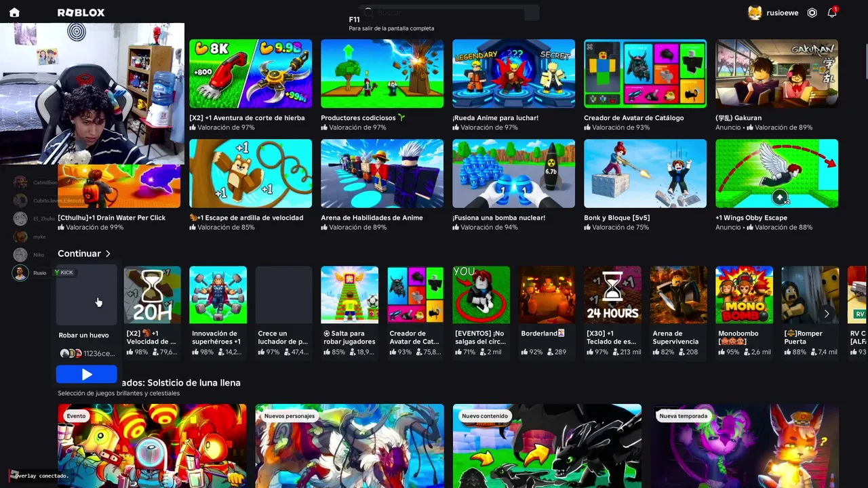Click the Borderland title text
The width and height of the screenshot is (868, 488).
pos(542,333)
